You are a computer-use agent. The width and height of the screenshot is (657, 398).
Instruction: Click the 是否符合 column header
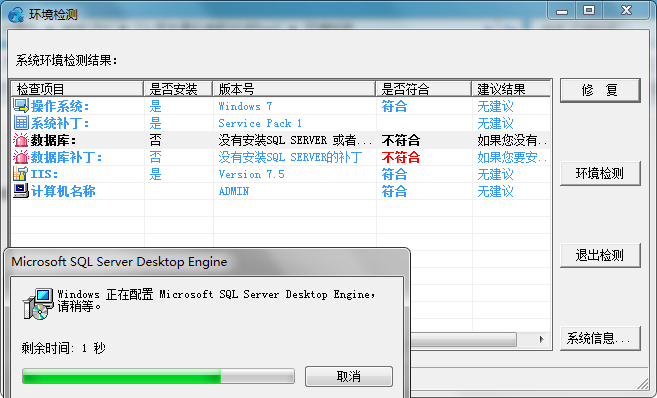point(424,89)
